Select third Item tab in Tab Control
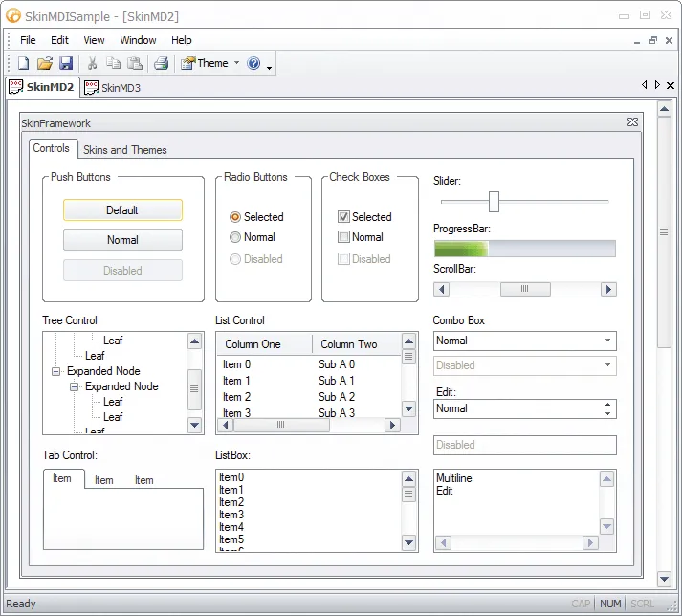682x616 pixels. (x=144, y=480)
